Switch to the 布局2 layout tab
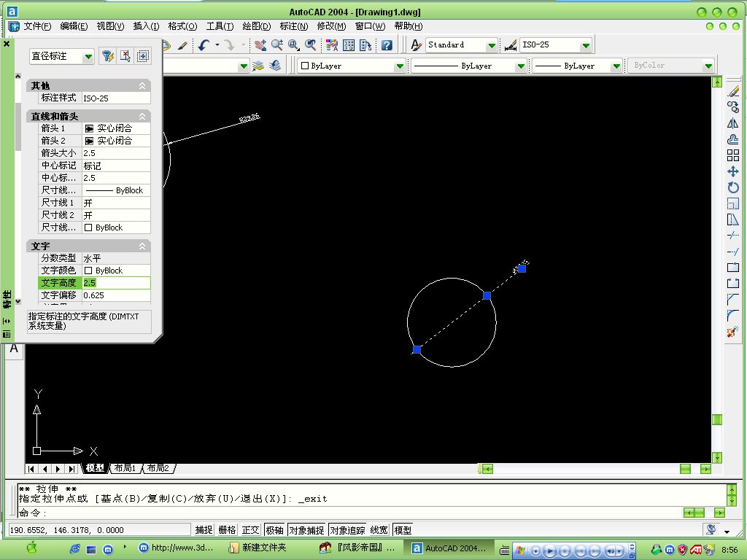The width and height of the screenshot is (747, 560). [x=158, y=468]
